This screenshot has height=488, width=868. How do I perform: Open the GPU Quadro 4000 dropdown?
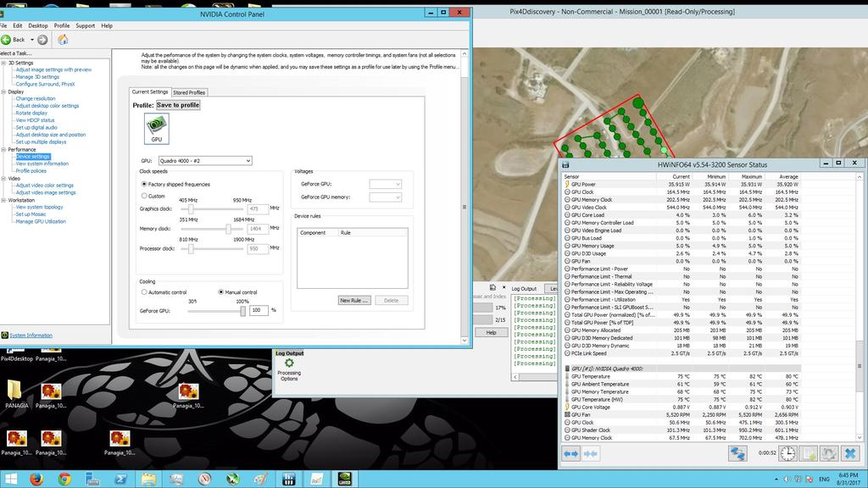205,160
